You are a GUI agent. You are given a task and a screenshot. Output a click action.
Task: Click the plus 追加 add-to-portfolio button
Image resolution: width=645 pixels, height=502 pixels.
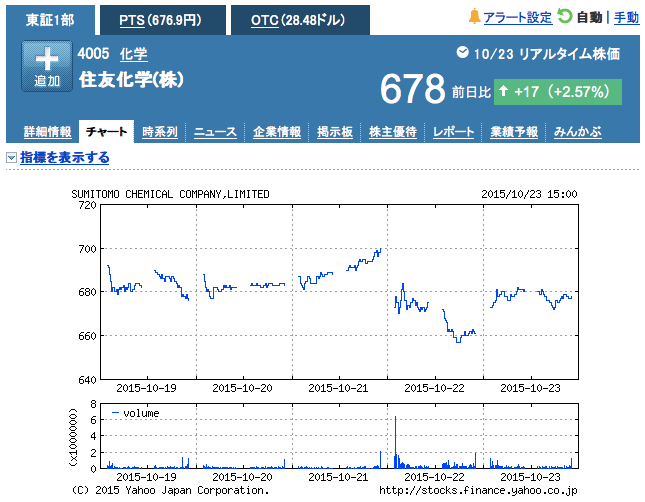click(46, 67)
